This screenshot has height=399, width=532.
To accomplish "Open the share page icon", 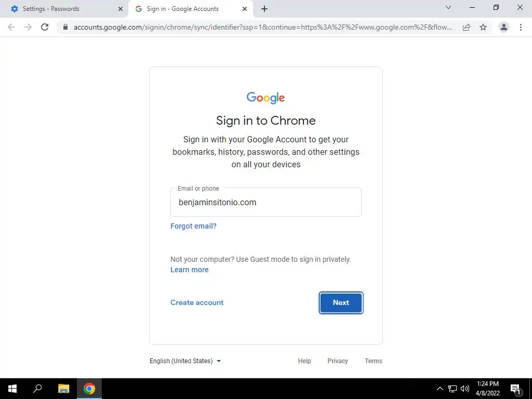I will pyautogui.click(x=467, y=27).
